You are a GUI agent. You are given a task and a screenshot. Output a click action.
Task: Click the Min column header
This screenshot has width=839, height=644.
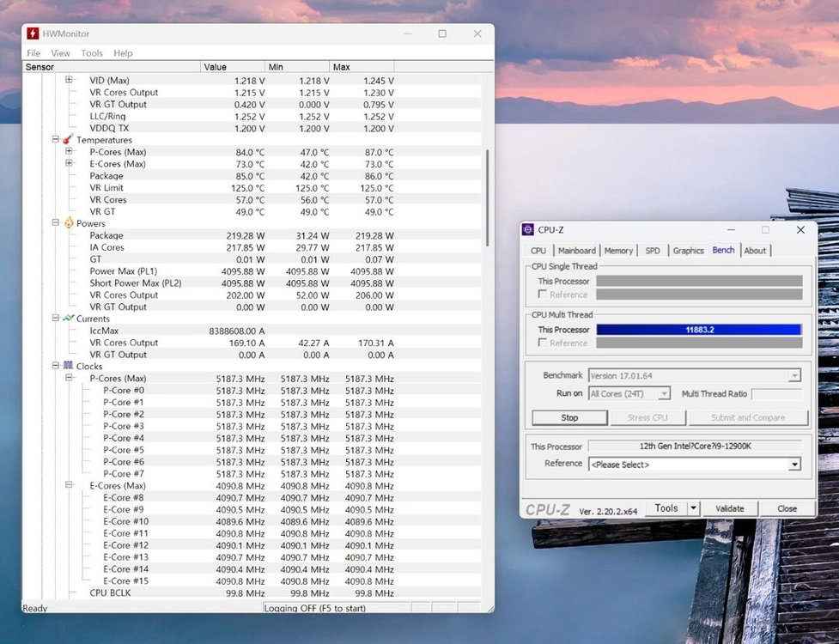tap(297, 67)
